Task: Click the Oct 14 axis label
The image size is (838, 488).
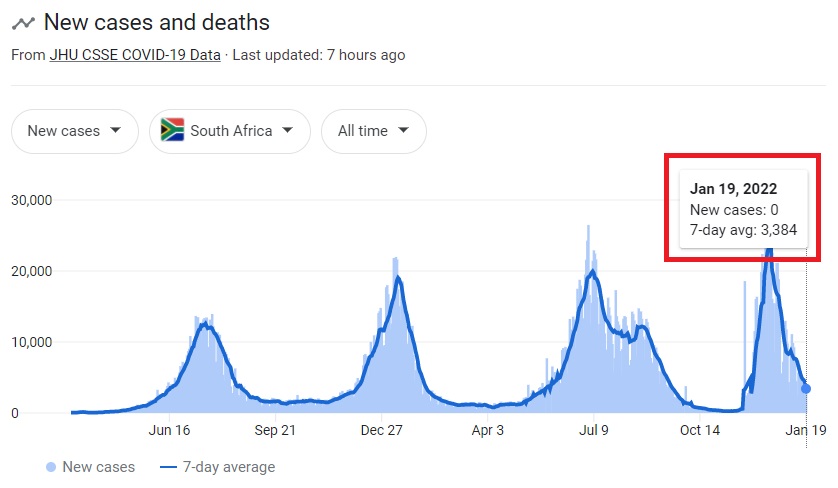Action: pos(700,431)
